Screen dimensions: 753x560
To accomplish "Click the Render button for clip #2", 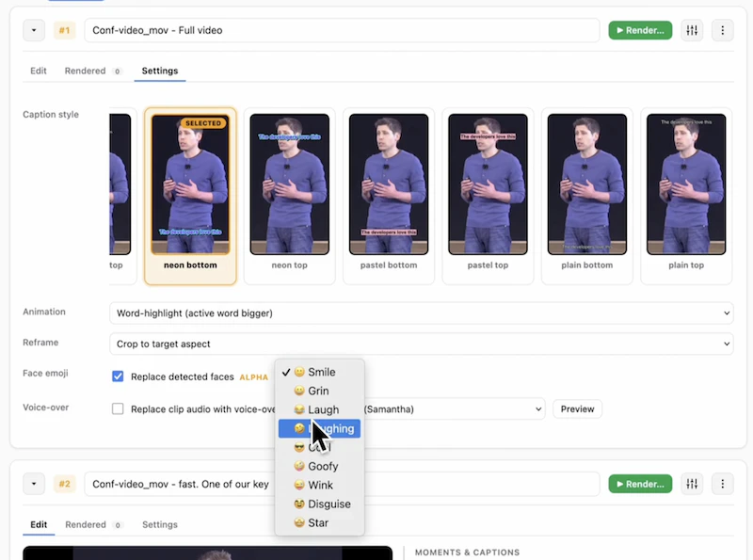I will click(x=640, y=484).
